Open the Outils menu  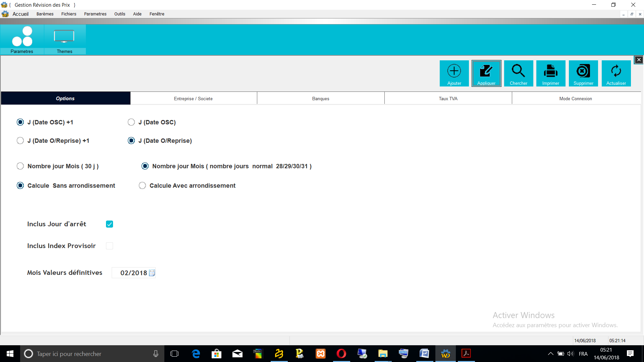[119, 14]
